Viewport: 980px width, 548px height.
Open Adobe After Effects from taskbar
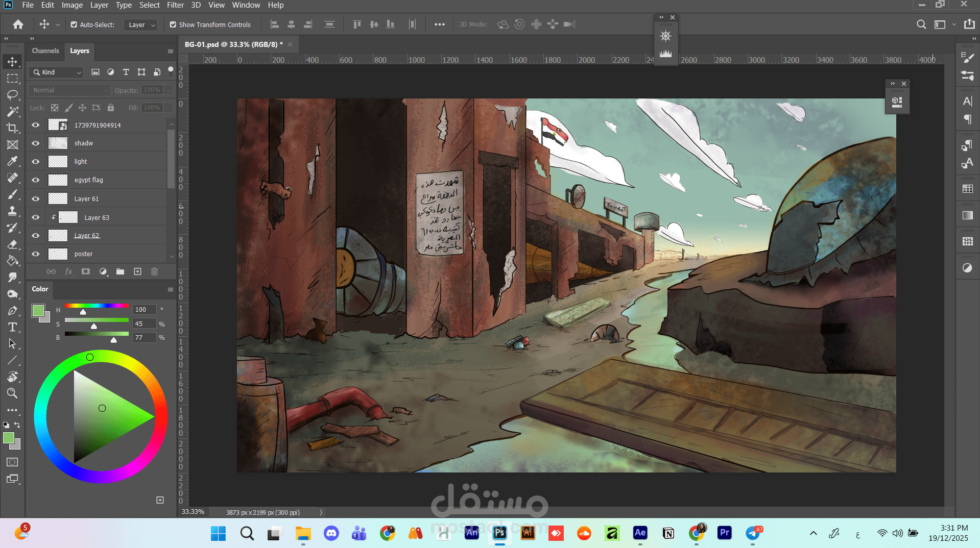coord(640,533)
